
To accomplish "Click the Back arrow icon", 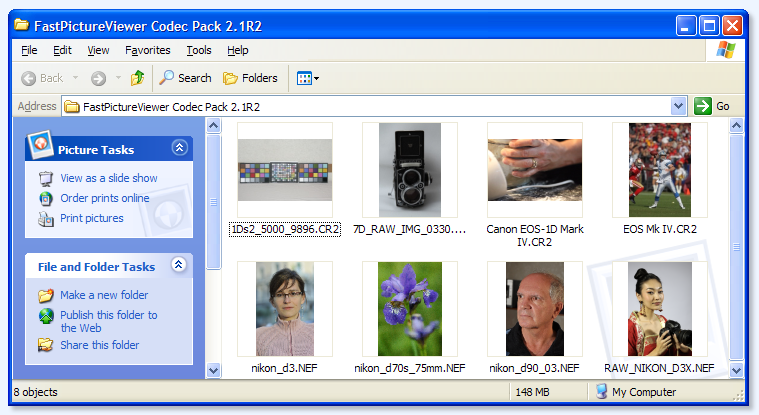I will (x=29, y=78).
